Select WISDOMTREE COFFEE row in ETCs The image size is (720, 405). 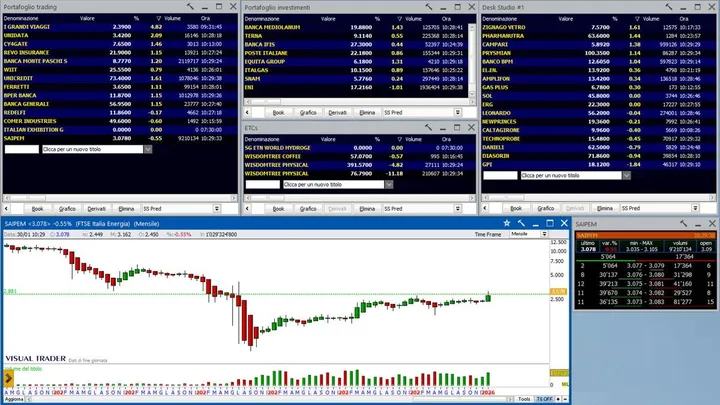[x=360, y=157]
